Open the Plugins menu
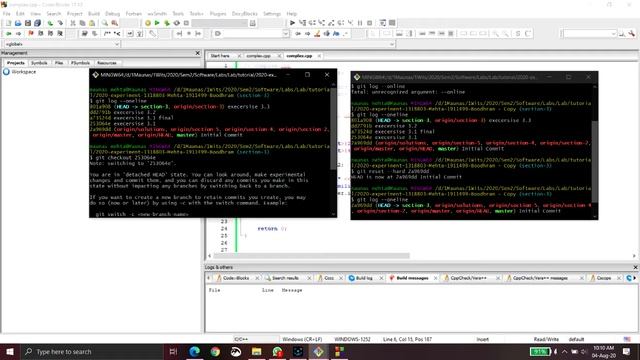Image resolution: width=640 pixels, height=360 pixels. [218, 13]
